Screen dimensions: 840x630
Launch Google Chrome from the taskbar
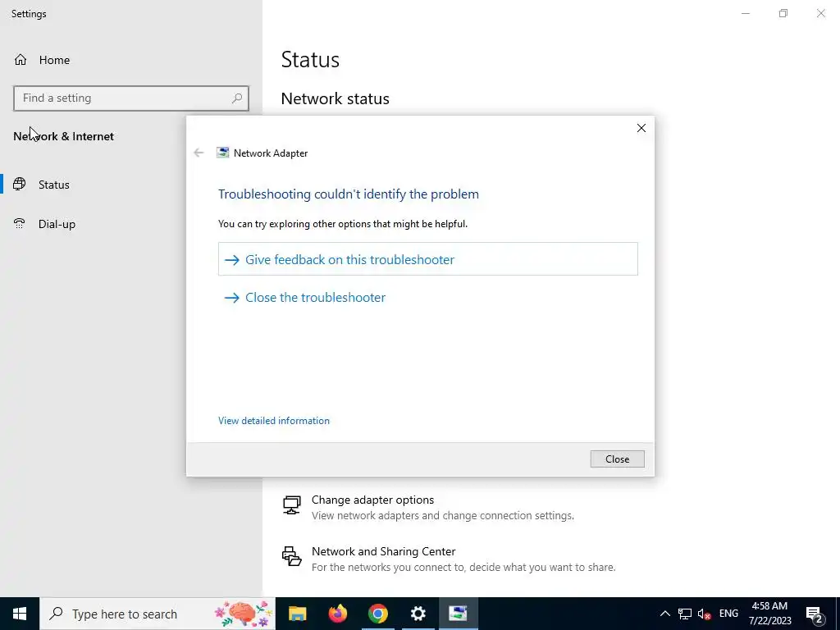(377, 614)
